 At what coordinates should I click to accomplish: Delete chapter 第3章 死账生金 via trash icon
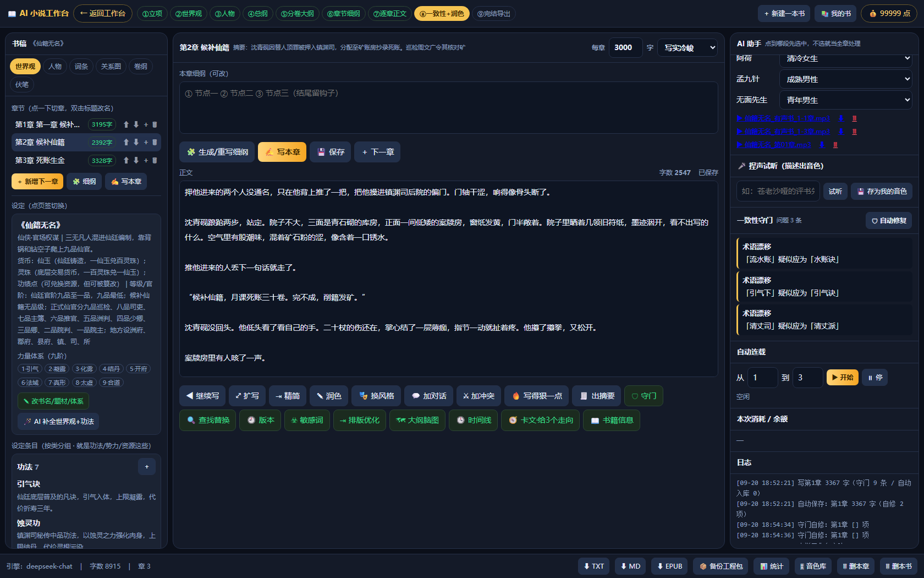(155, 160)
